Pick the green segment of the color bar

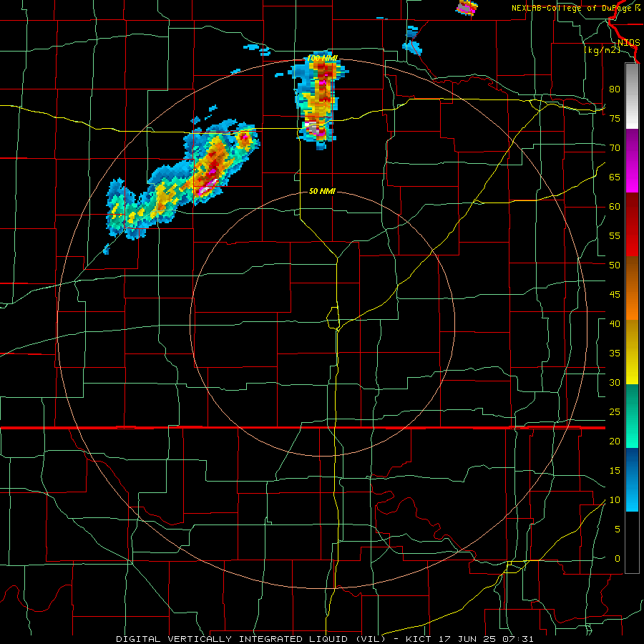(632, 416)
